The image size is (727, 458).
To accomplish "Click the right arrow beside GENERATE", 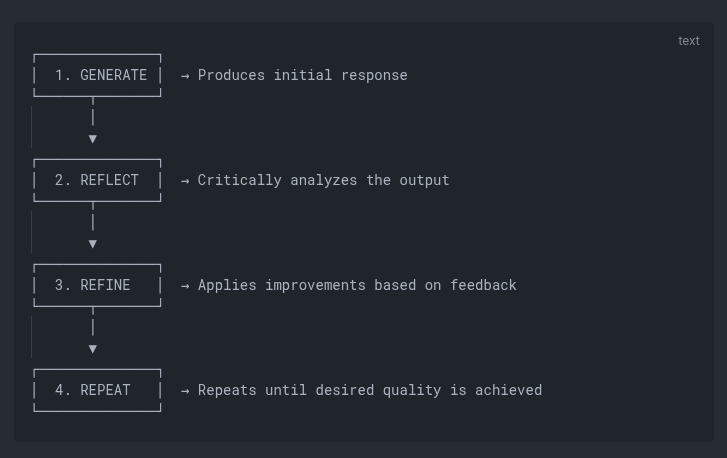I will 185,75.
